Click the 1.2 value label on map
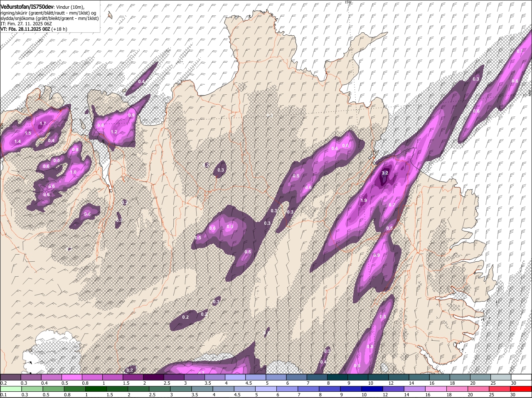The image size is (532, 398). 114,132
